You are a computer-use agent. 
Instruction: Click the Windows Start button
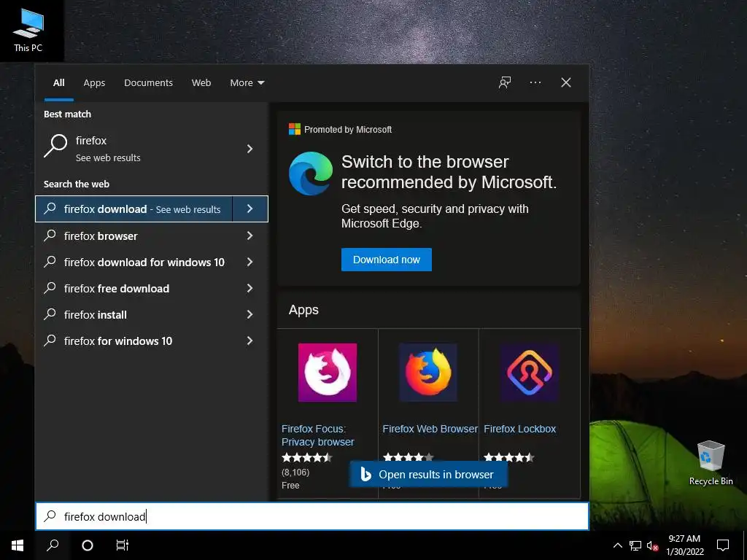pyautogui.click(x=18, y=545)
